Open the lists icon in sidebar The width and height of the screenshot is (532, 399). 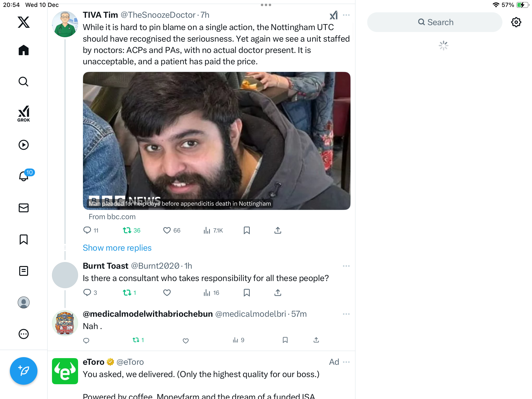[x=24, y=271]
